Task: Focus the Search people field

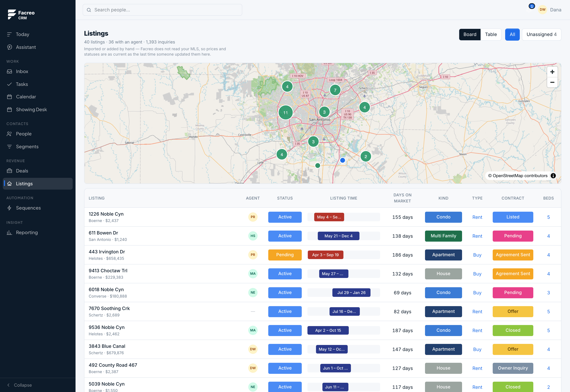Action: pyautogui.click(x=162, y=10)
